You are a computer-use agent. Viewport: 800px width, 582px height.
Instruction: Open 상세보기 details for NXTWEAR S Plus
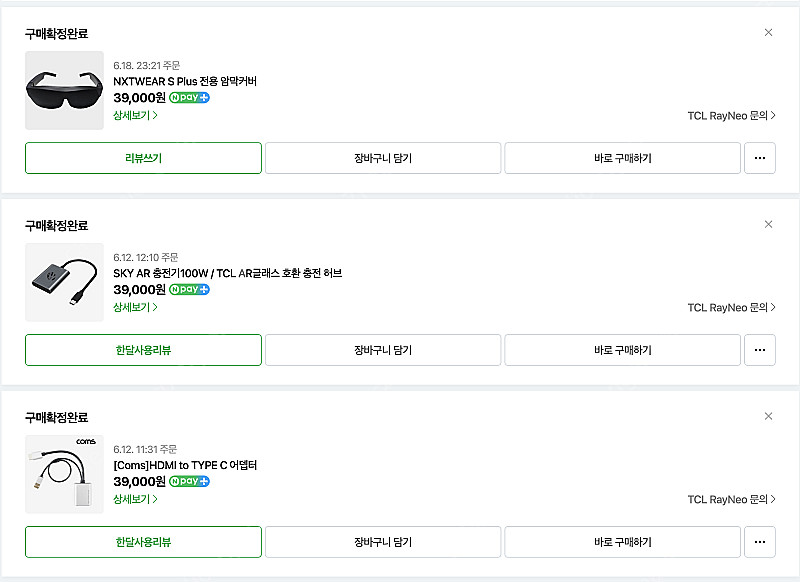tap(135, 115)
